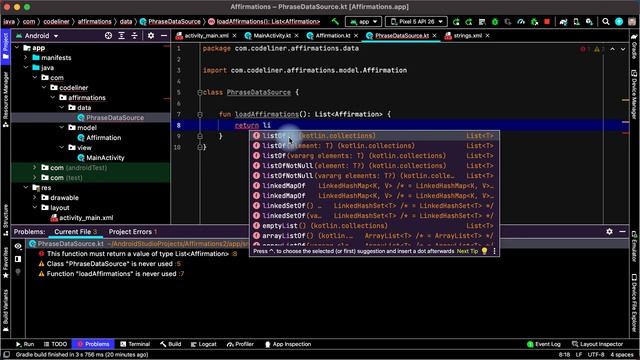
Task: Collapse the app module node
Action: click(17, 48)
